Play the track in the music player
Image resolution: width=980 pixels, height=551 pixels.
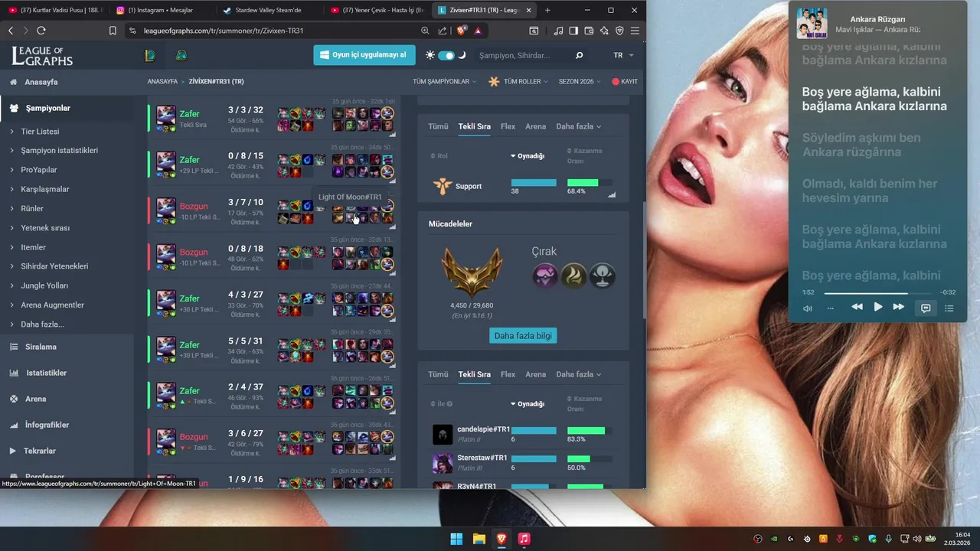[877, 307]
